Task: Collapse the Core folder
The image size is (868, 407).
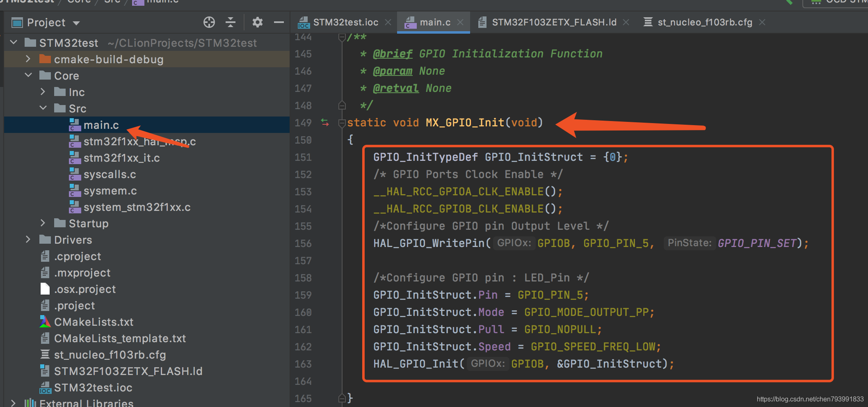Action: tap(28, 75)
